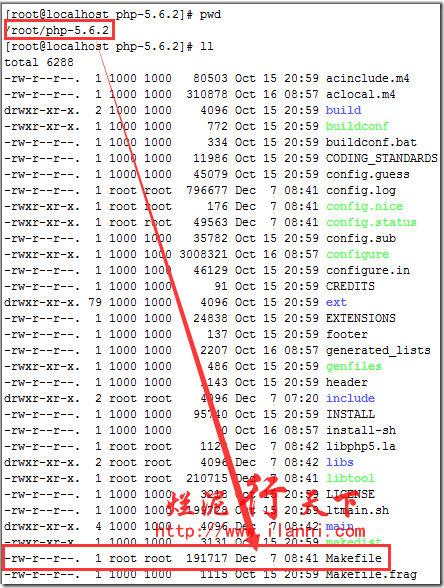Image resolution: width=444 pixels, height=588 pixels.
Task: Click the 'total 6288' line
Action: [x=39, y=62]
